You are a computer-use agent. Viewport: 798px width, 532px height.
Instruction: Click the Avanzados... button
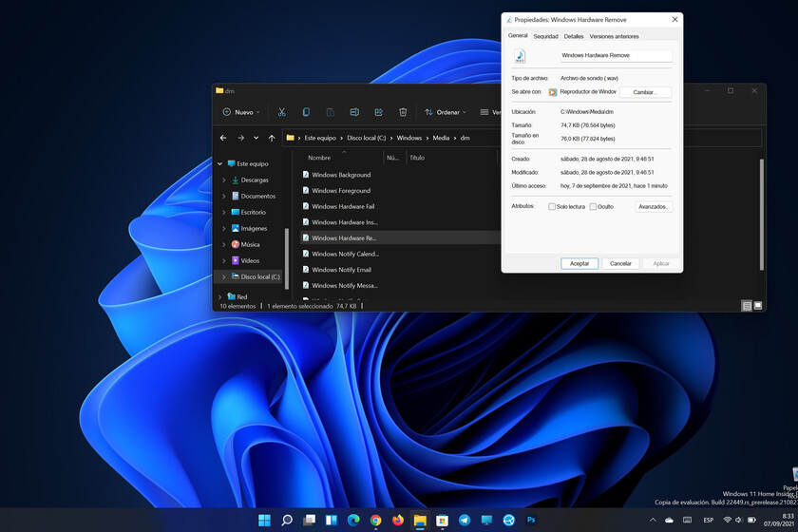(x=654, y=207)
